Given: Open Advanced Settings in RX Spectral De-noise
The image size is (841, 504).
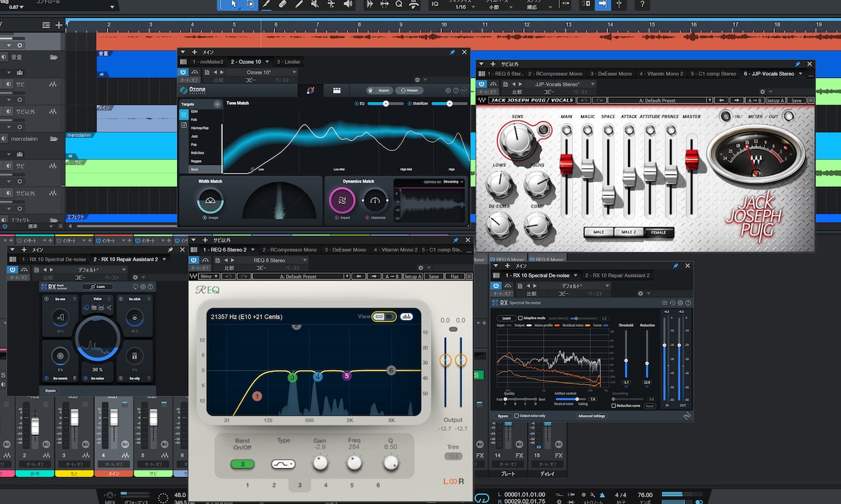Looking at the screenshot, I should (591, 416).
